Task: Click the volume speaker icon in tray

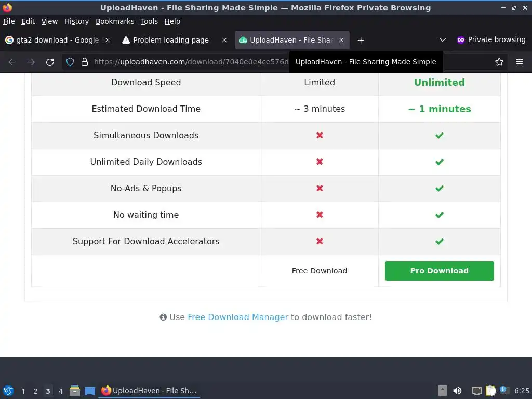Action: [x=458, y=391]
